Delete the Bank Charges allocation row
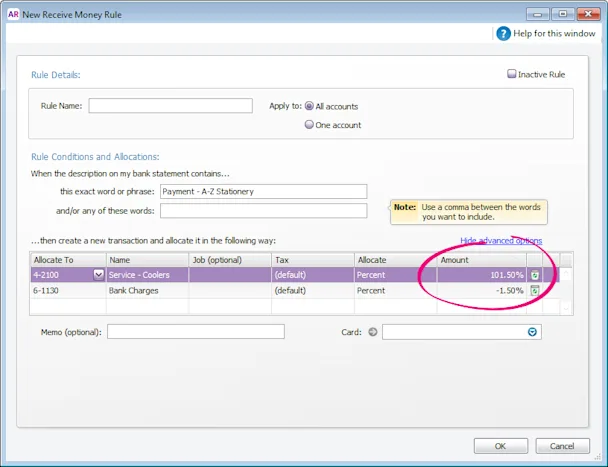 (535, 291)
